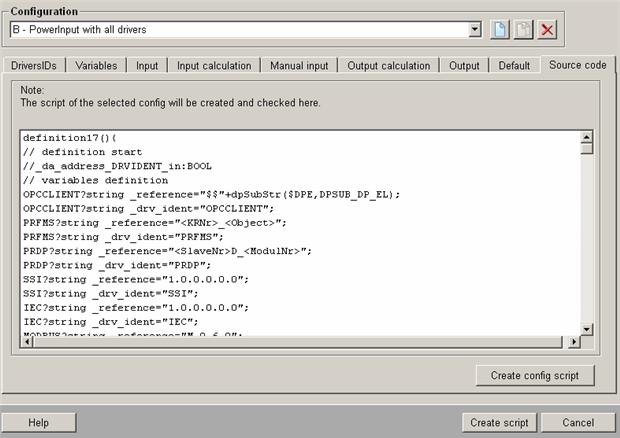Open the Manual input tab
Image resolution: width=620 pixels, height=438 pixels.
pyautogui.click(x=299, y=66)
